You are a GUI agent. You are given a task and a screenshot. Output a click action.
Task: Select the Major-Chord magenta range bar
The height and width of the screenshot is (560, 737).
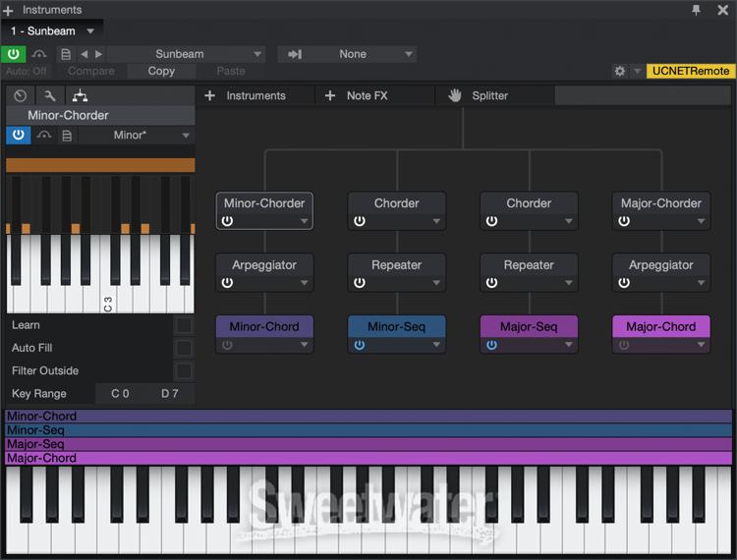tap(368, 458)
